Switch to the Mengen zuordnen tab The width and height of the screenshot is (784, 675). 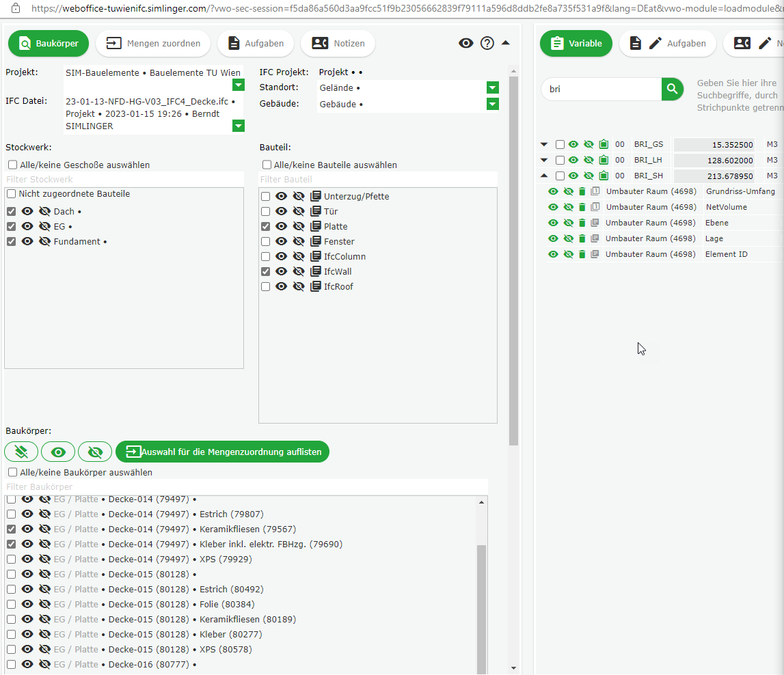coord(153,43)
